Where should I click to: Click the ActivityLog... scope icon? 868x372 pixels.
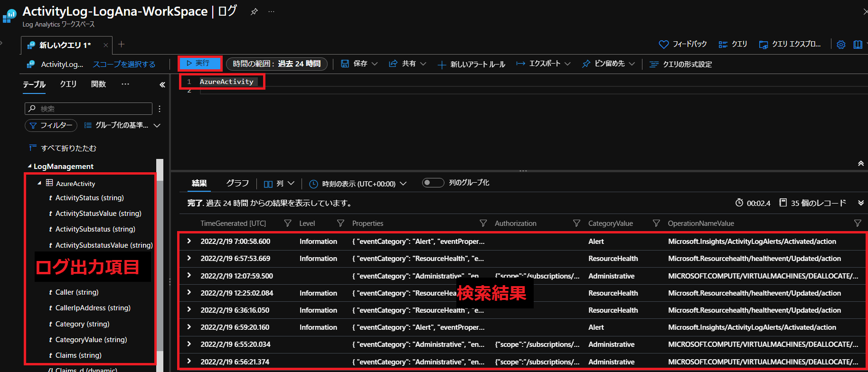[x=31, y=64]
